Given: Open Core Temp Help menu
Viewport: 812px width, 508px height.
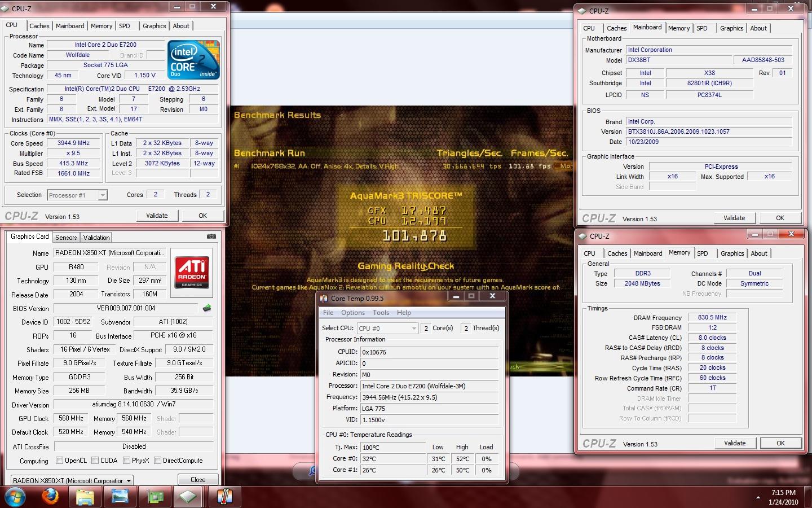Looking at the screenshot, I should 404,313.
